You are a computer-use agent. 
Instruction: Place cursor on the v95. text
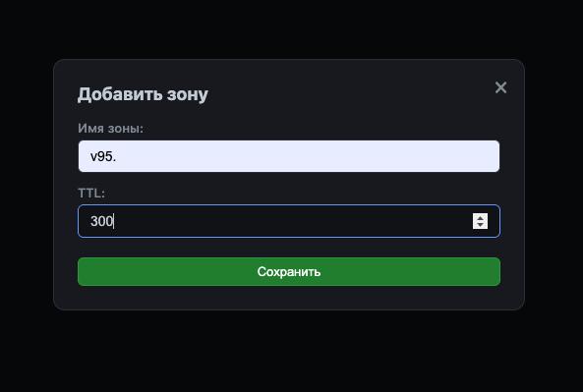103,156
